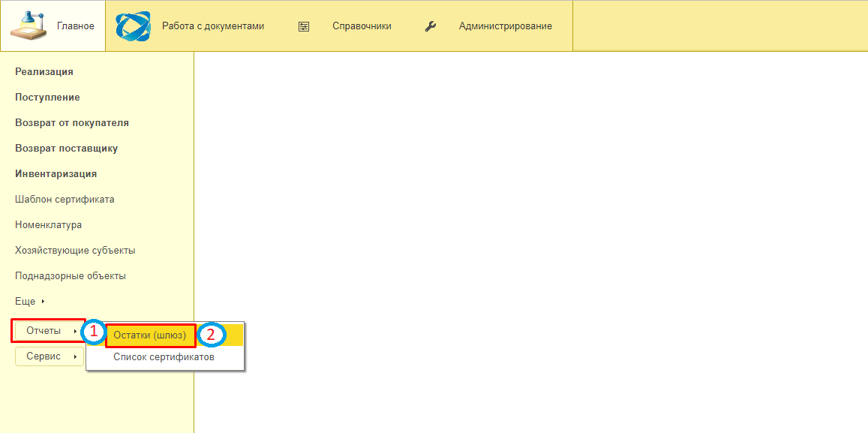
Task: Open the Реализация document list
Action: tap(44, 71)
